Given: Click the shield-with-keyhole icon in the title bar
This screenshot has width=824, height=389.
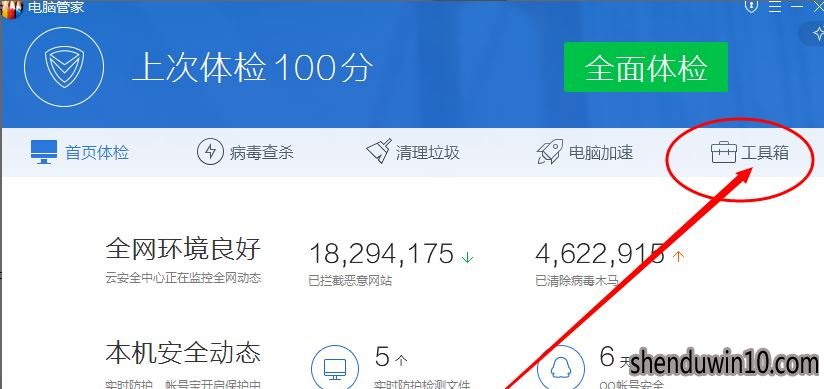Looking at the screenshot, I should click(x=752, y=6).
